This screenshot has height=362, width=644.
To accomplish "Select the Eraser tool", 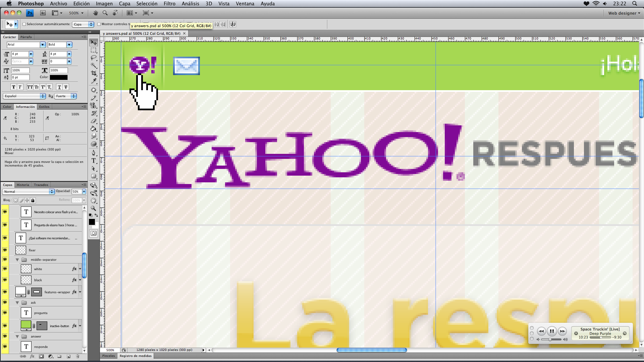I will 94,121.
